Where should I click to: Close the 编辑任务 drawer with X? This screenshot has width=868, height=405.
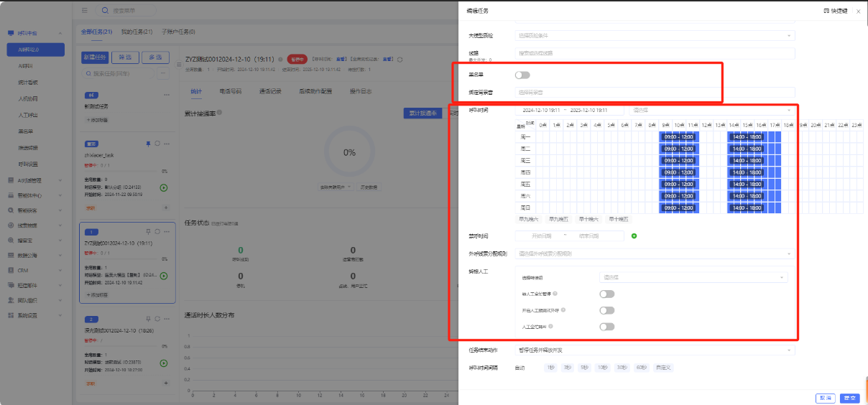pyautogui.click(x=858, y=11)
